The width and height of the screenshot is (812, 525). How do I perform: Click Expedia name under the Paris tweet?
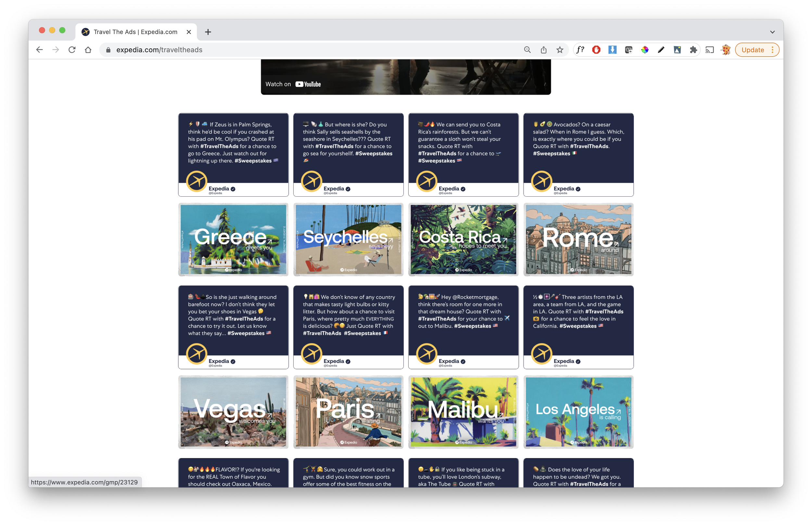coord(334,361)
